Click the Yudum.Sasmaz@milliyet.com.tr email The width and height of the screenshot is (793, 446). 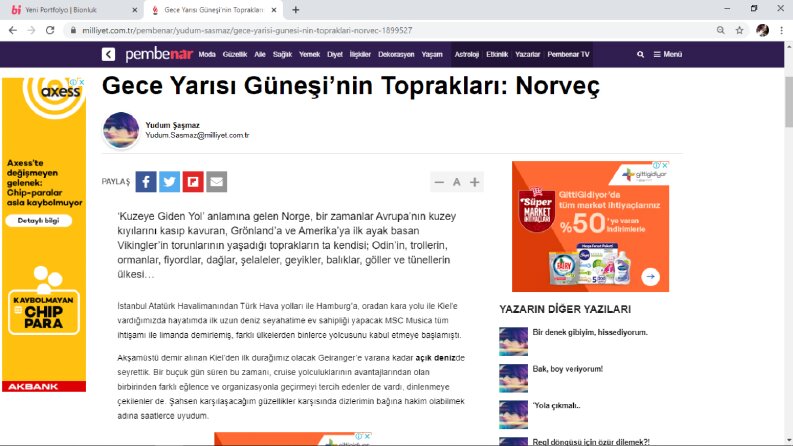pyautogui.click(x=197, y=136)
